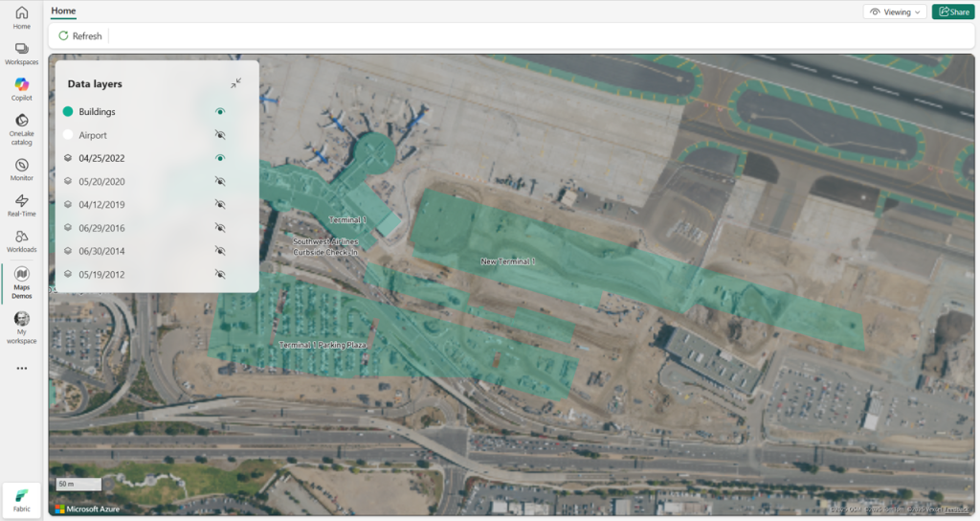
Task: Select the 06/29/2016 layer label
Action: click(101, 228)
